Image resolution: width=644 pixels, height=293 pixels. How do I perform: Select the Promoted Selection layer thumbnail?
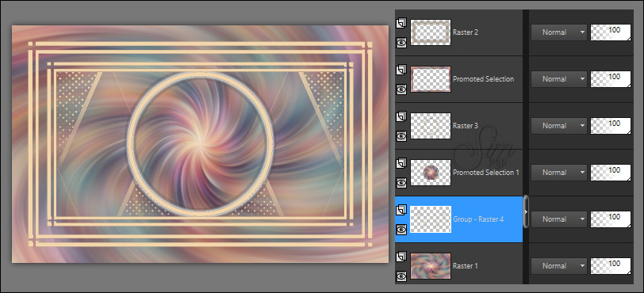431,79
